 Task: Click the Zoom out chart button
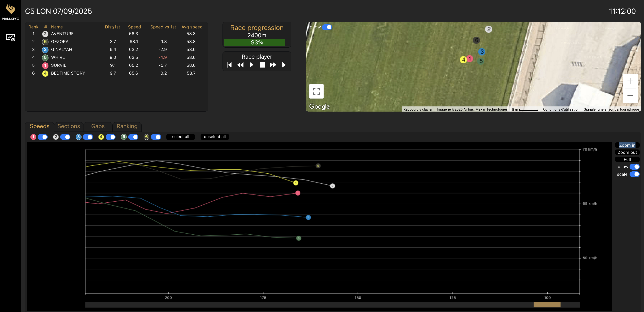(x=627, y=152)
